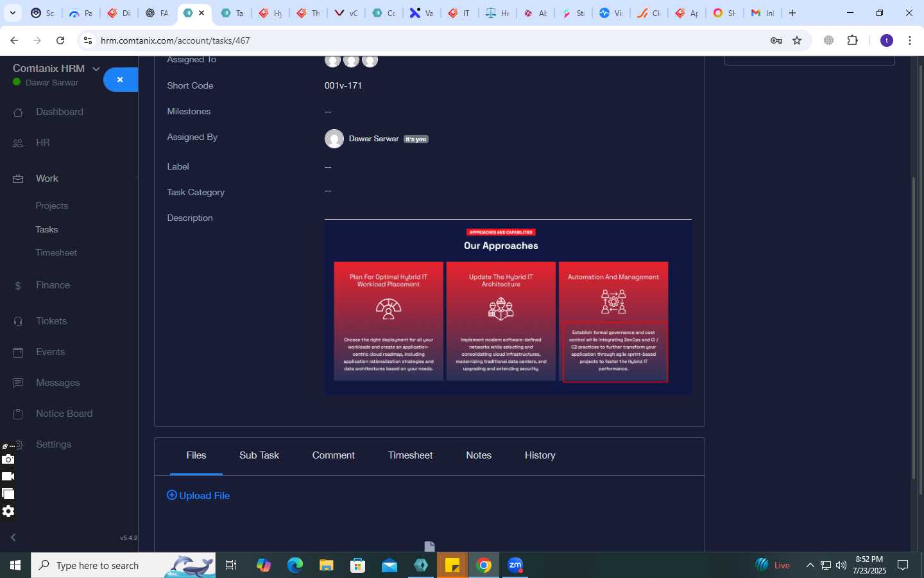Viewport: 924px width, 578px height.
Task: Click Dawar Sarwar assigner name
Action: pyautogui.click(x=374, y=139)
